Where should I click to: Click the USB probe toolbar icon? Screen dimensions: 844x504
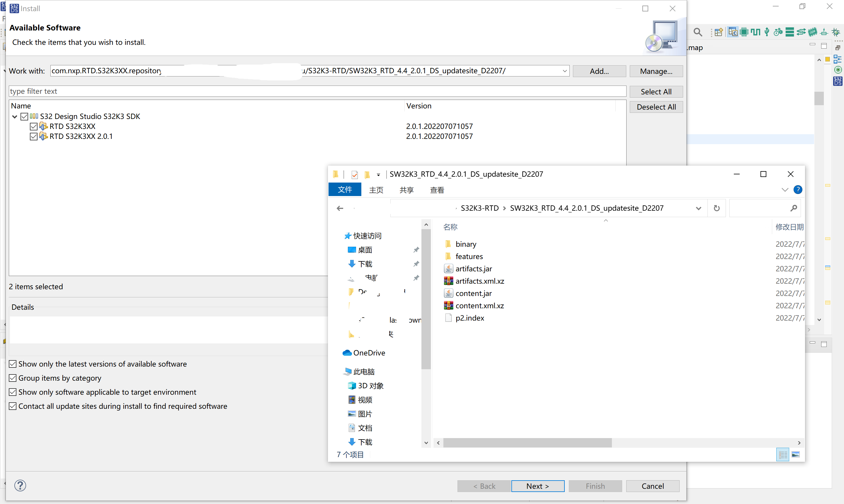pyautogui.click(x=767, y=32)
